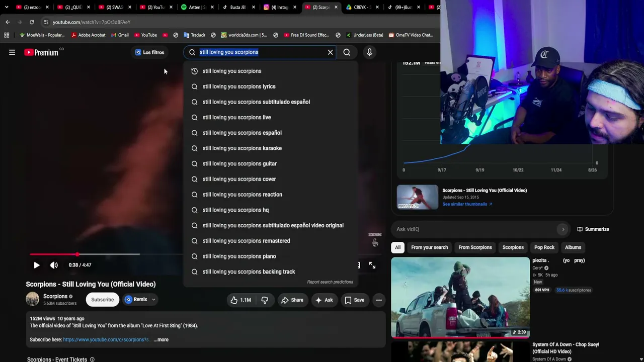Go to YouTube Premium home logo
The width and height of the screenshot is (644, 362).
[x=41, y=52]
